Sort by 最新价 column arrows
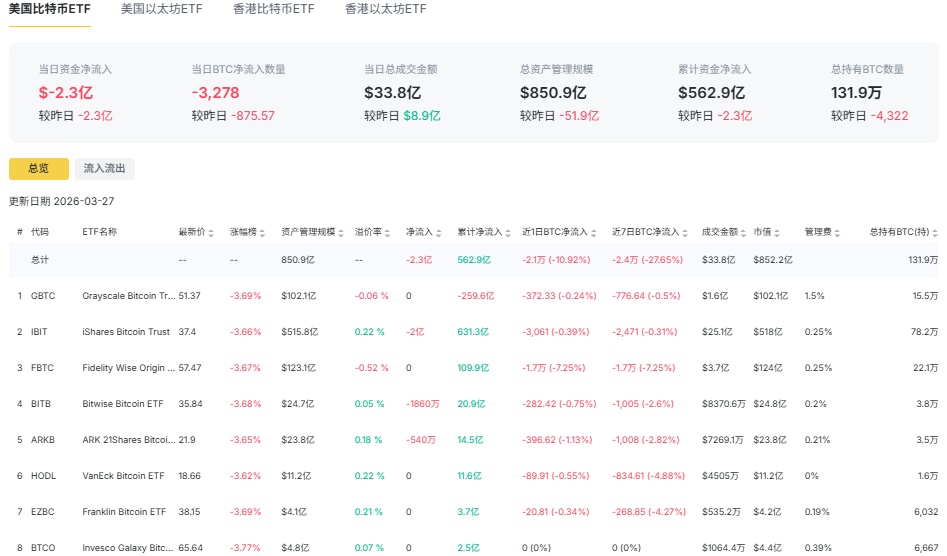947x556 pixels. tap(211, 233)
